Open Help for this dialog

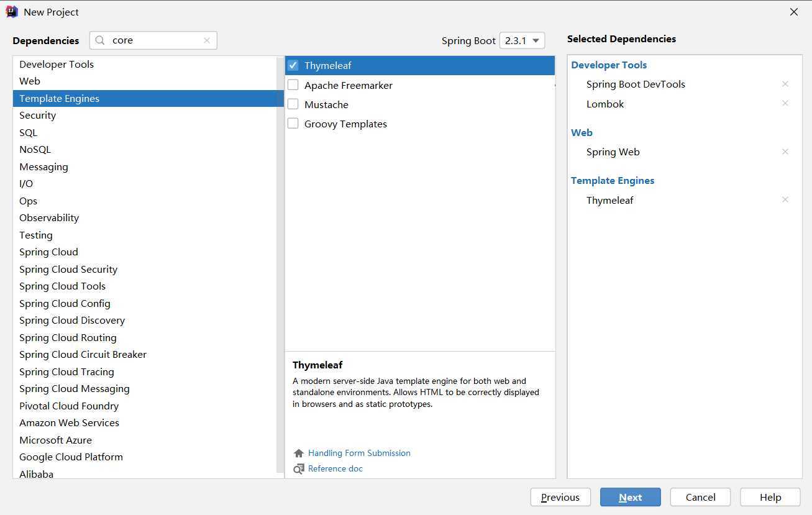[x=770, y=497]
